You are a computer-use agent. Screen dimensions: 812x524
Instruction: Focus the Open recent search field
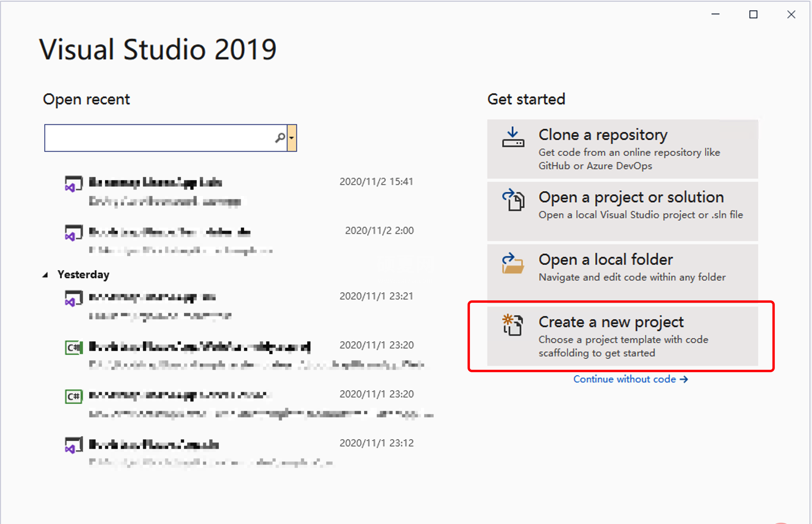click(165, 138)
